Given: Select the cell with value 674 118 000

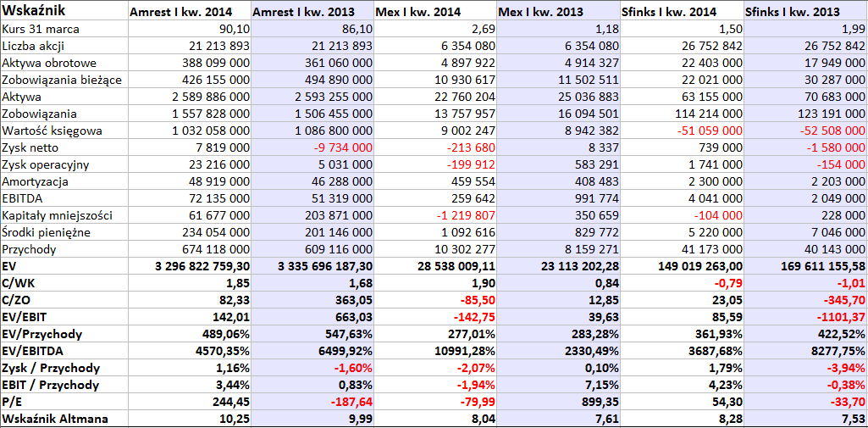Looking at the screenshot, I should (x=190, y=249).
